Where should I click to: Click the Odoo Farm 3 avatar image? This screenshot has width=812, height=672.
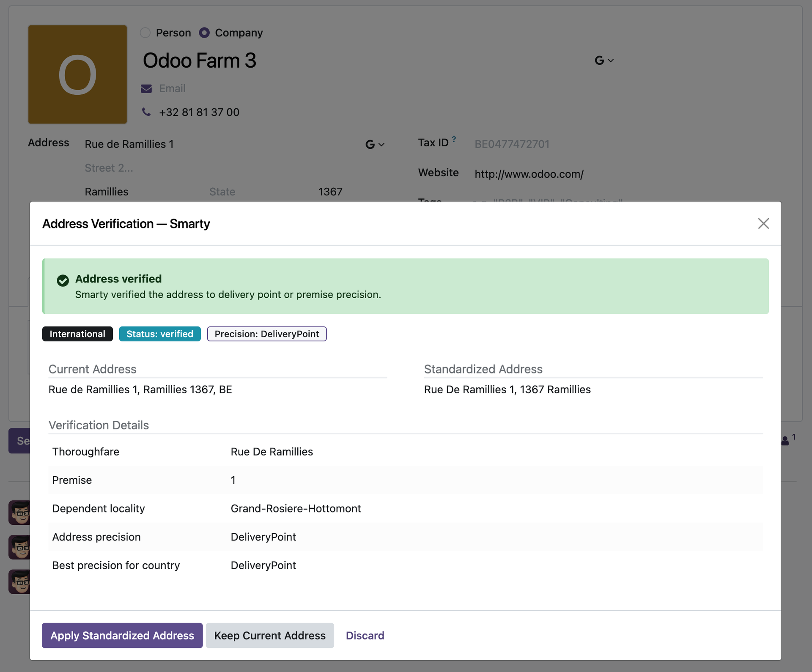[x=78, y=74]
